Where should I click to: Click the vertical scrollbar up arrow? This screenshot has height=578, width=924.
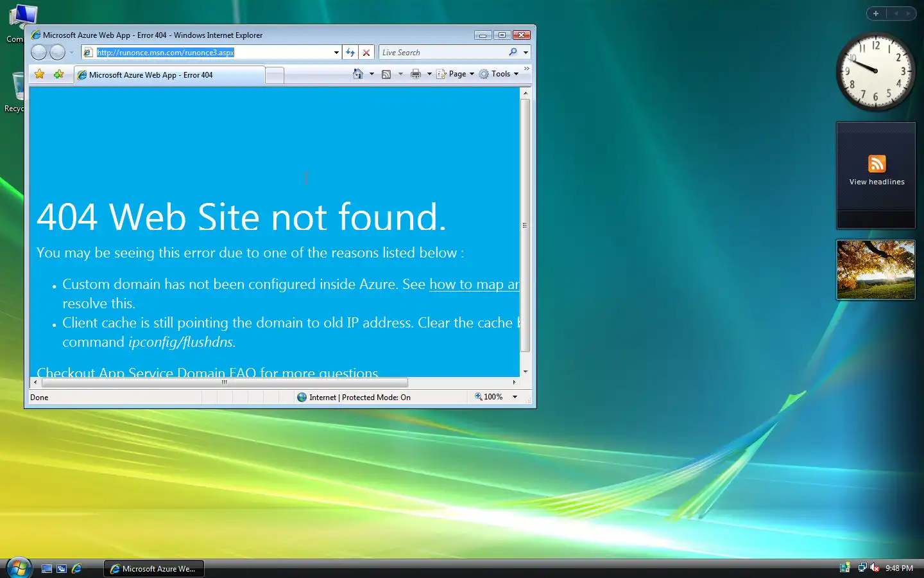click(526, 93)
